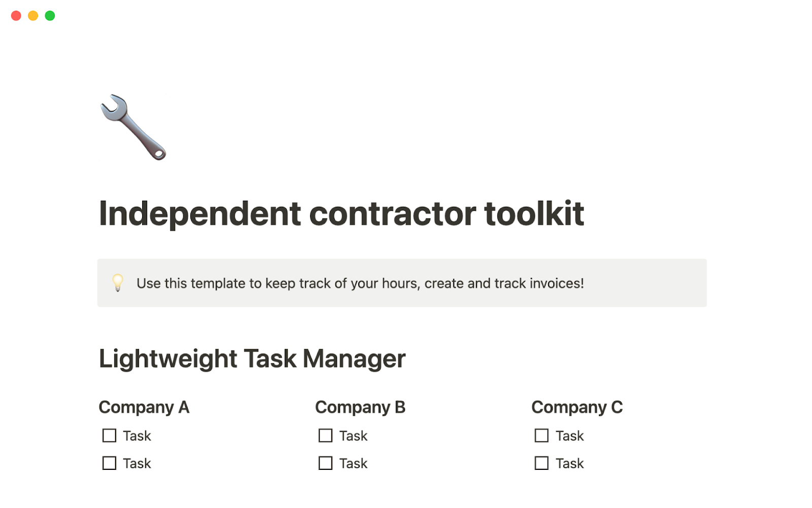Click the "Company A" column heading
Screen dimensions: 812x508
point(144,407)
